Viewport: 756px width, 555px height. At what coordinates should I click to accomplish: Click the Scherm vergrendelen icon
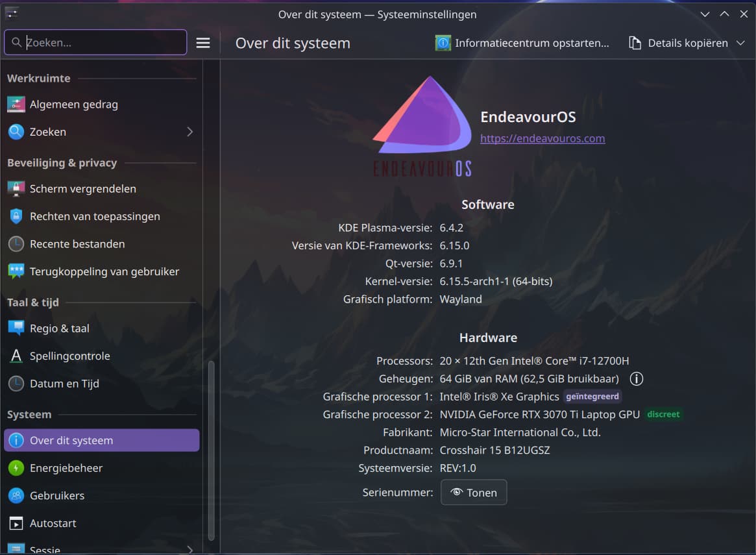[x=16, y=188]
